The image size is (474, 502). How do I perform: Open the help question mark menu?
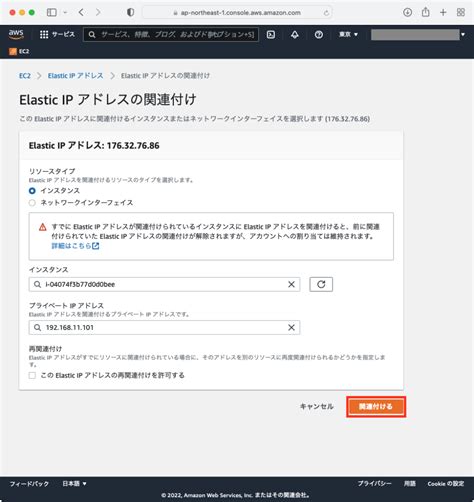319,34
